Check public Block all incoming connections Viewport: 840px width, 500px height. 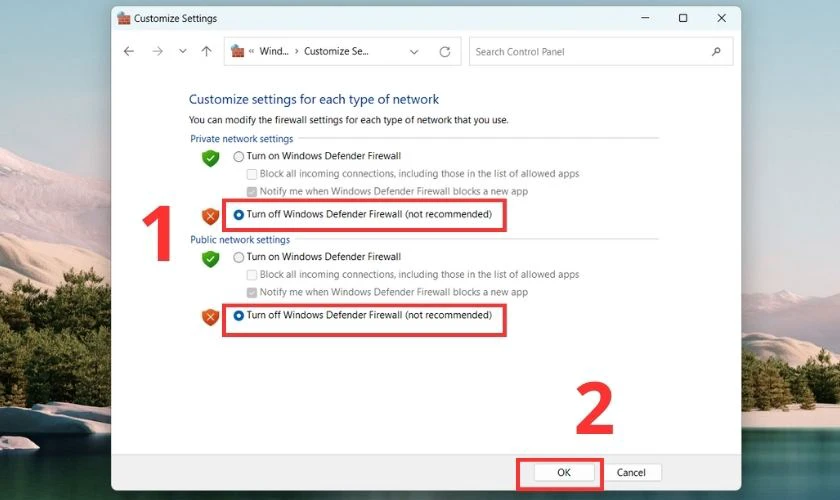point(252,275)
